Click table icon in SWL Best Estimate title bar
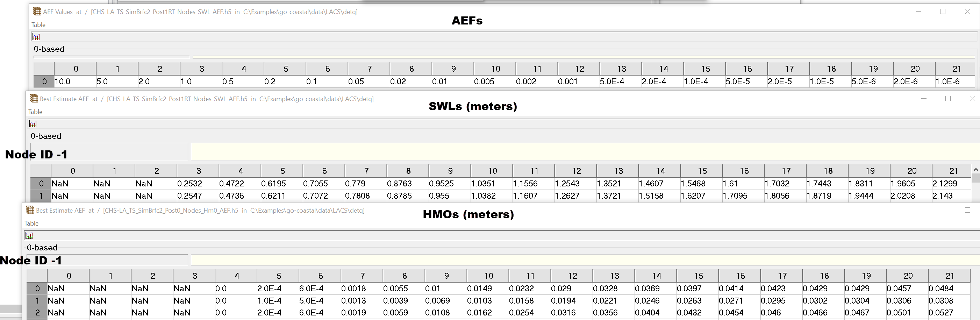This screenshot has height=320, width=980. pyautogui.click(x=34, y=99)
